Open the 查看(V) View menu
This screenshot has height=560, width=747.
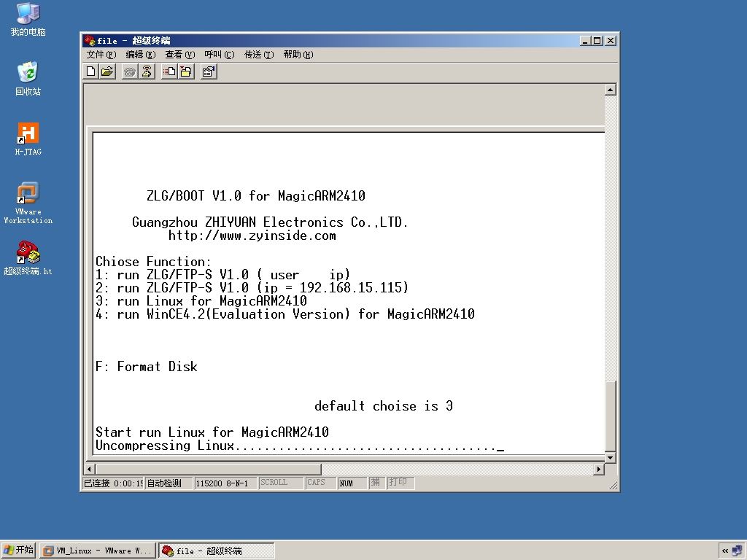pyautogui.click(x=179, y=54)
